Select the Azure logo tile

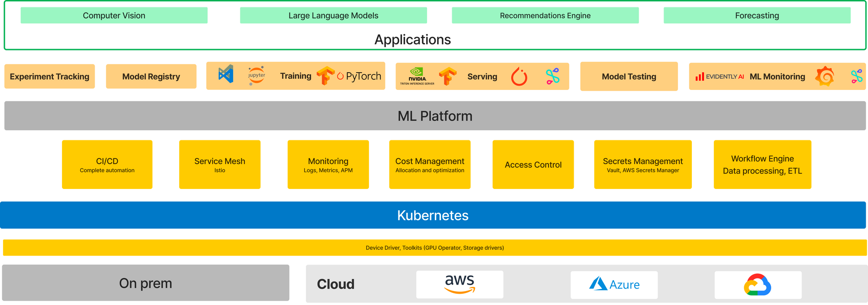[x=614, y=285]
